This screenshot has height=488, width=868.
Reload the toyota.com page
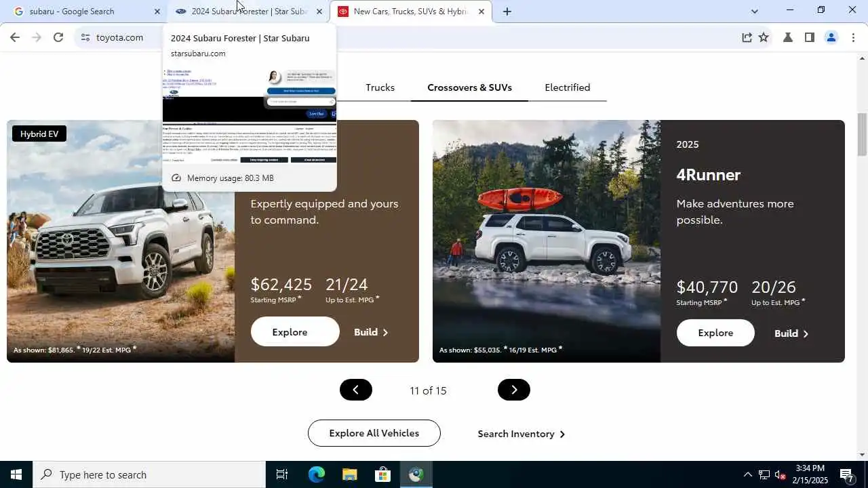click(58, 37)
